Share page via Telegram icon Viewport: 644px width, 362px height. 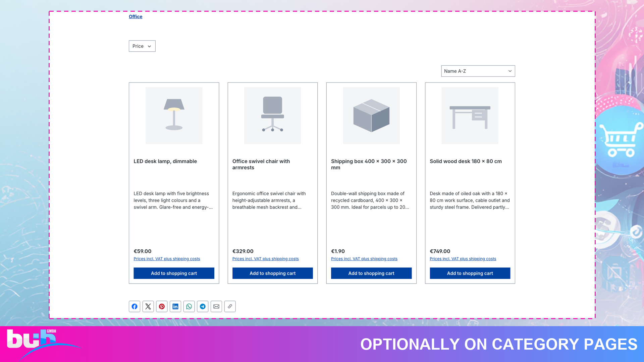click(x=203, y=306)
